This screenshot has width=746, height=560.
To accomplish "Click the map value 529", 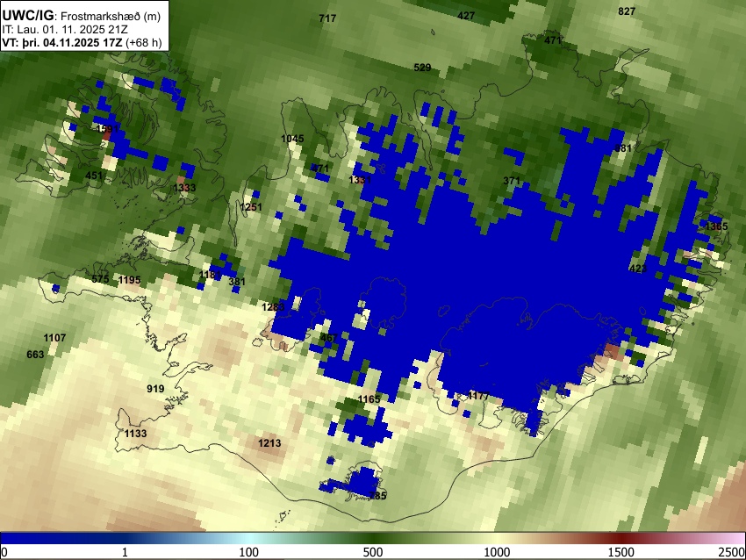I will pos(422,68).
